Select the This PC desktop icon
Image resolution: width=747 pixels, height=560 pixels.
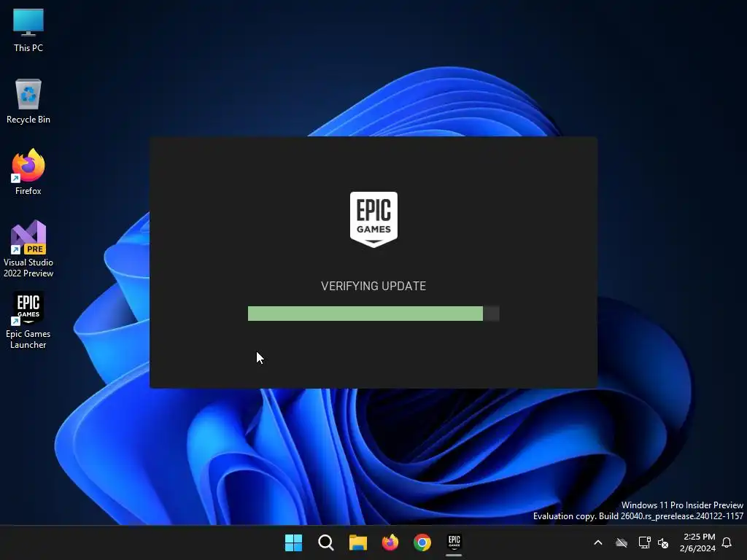tap(28, 31)
